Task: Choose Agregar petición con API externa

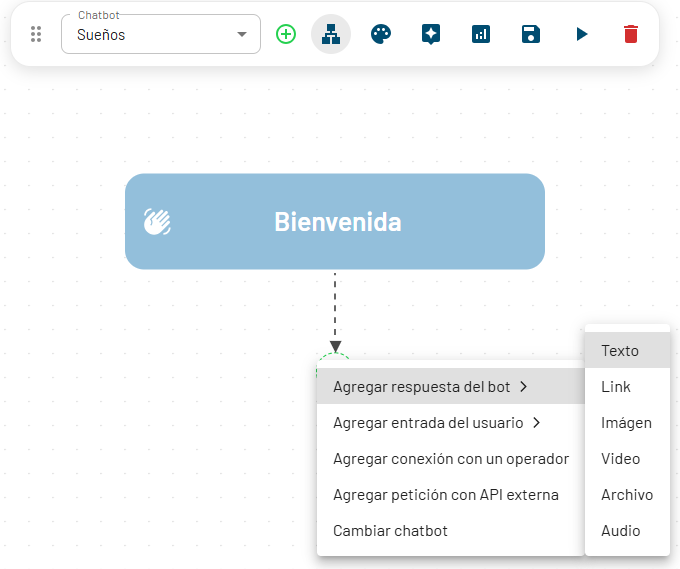Action: (x=445, y=495)
